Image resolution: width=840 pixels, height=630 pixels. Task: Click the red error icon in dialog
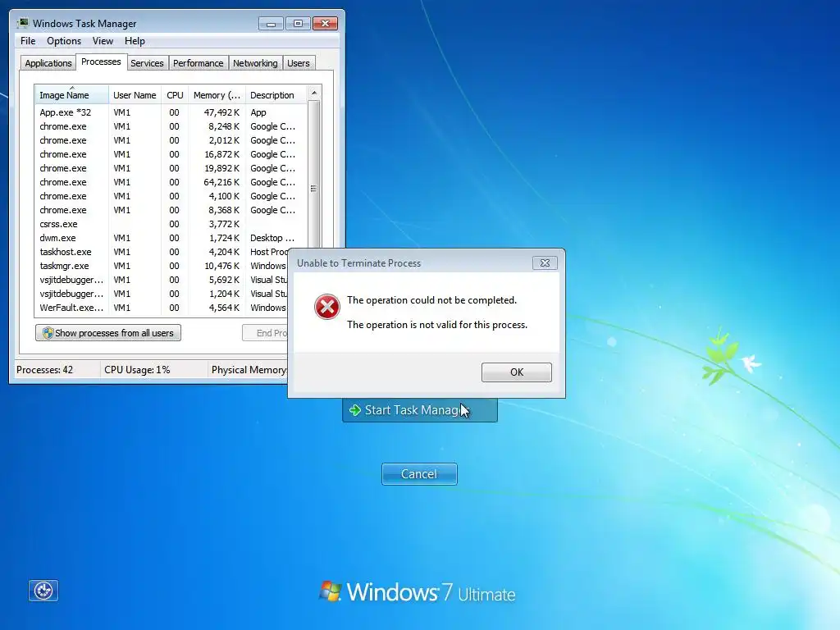(326, 307)
